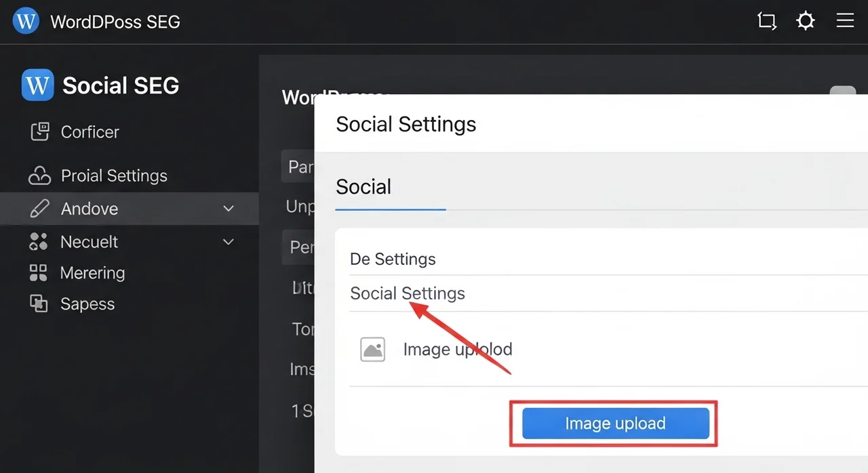Click the crop icon in top bar

(766, 21)
